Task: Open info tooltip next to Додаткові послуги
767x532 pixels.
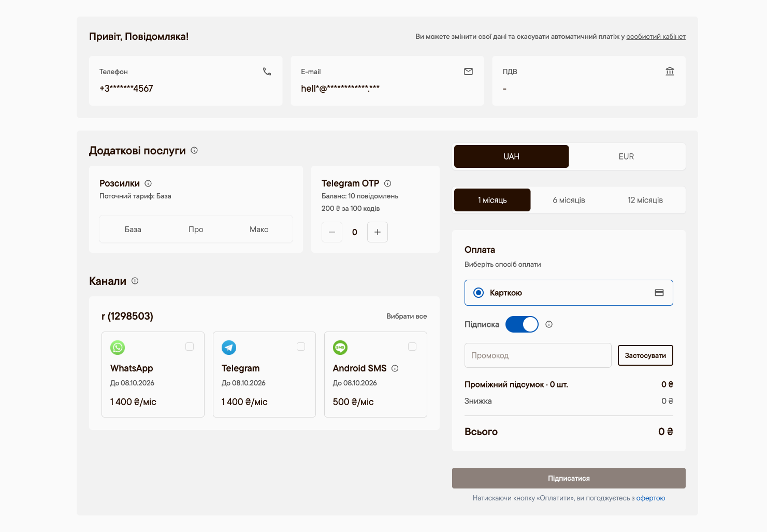Action: [x=194, y=150]
